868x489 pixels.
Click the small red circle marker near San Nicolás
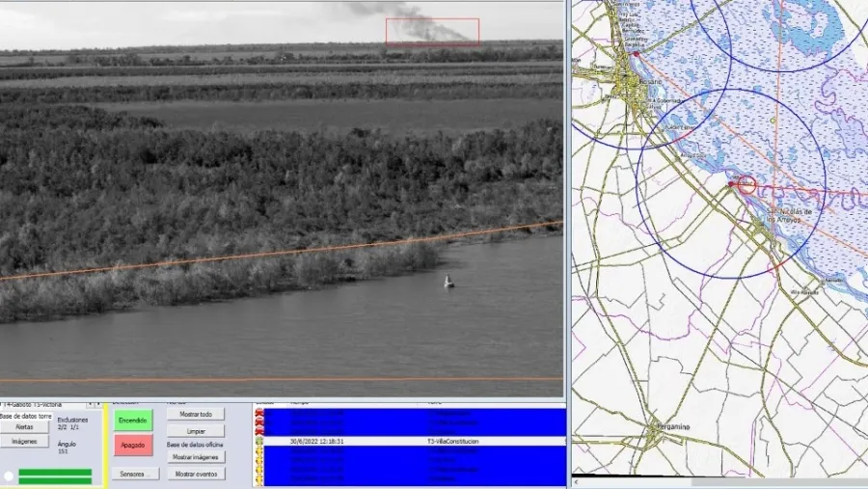point(746,185)
